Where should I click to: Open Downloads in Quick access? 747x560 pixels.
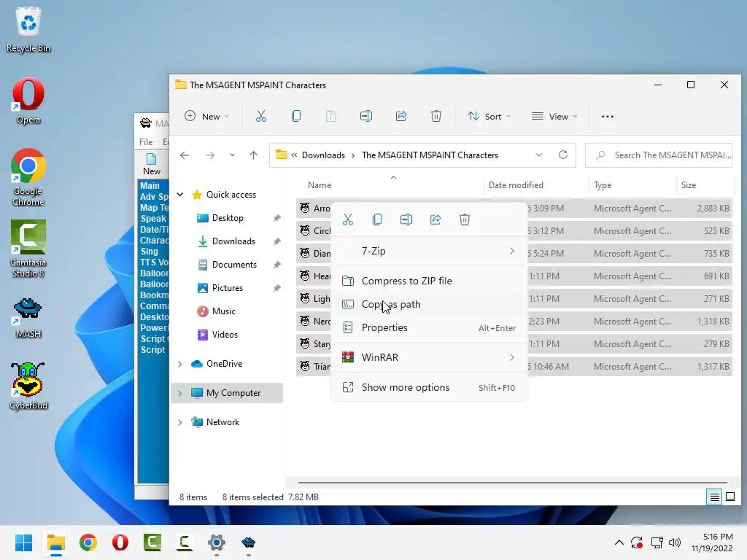(x=233, y=241)
